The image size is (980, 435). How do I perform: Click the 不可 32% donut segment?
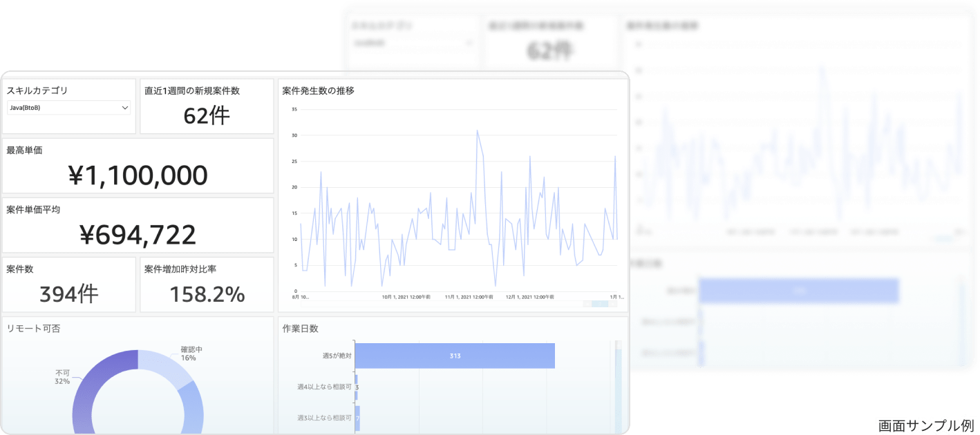(x=83, y=394)
